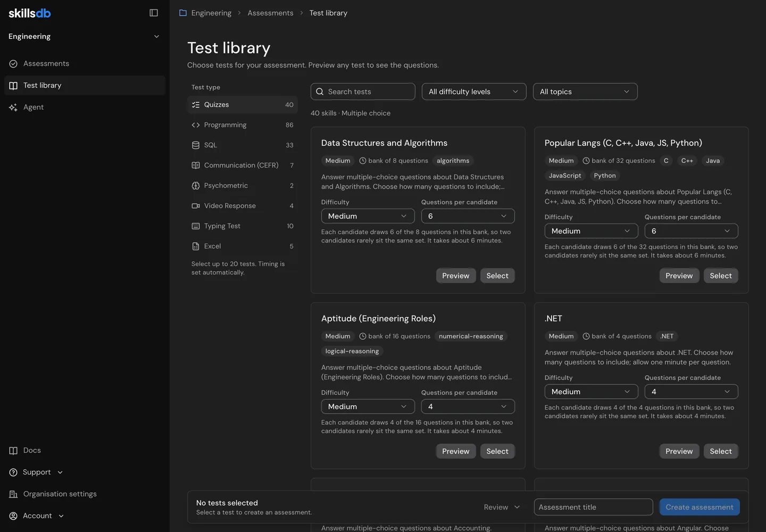Open Difficulty dropdown for Popular Langs
This screenshot has height=532, width=766.
591,231
